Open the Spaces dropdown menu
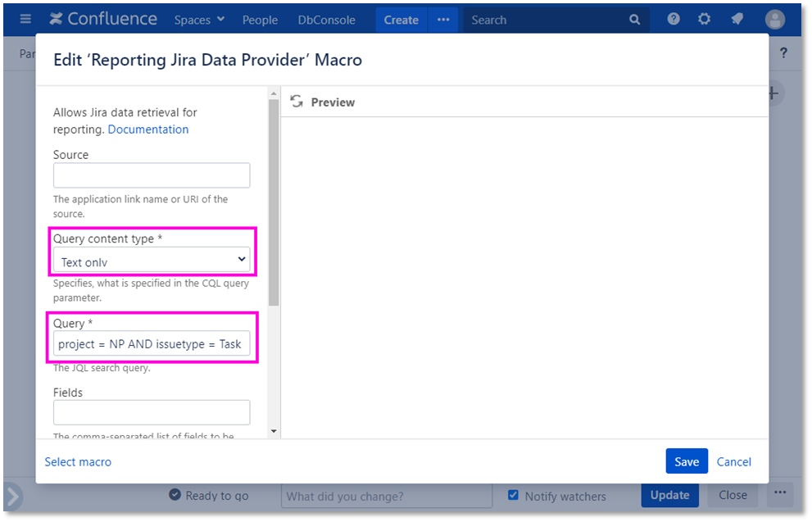Screen dimensions: 812x522 (199, 20)
